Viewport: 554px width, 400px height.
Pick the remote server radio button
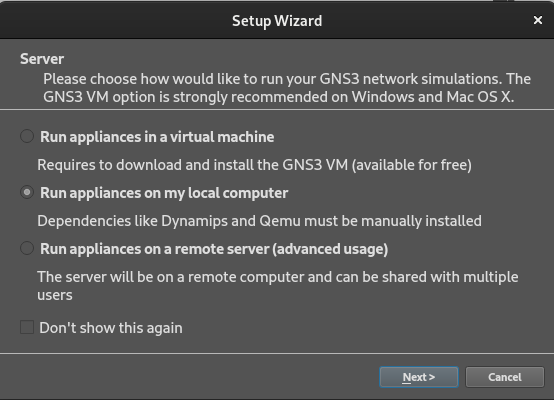pos(27,248)
